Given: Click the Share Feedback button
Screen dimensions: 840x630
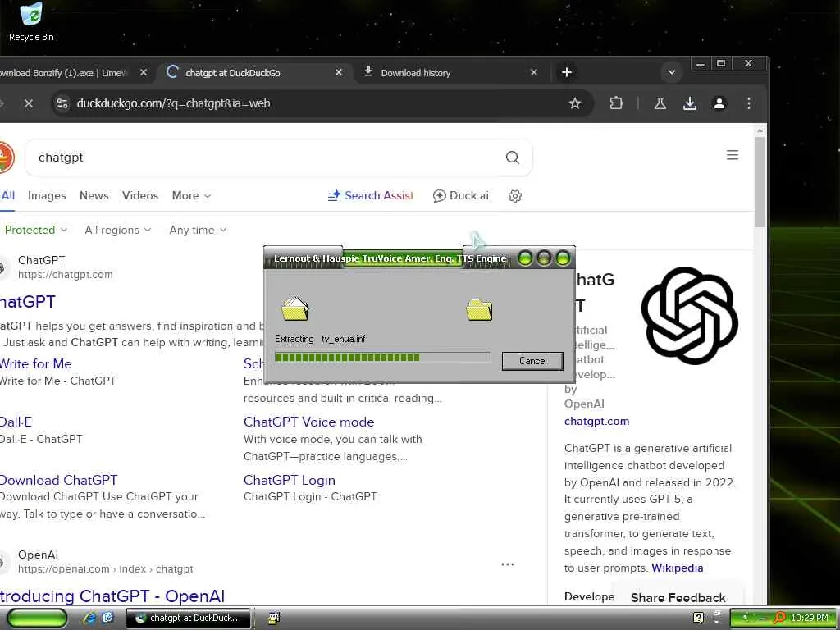Looking at the screenshot, I should click(x=678, y=597).
